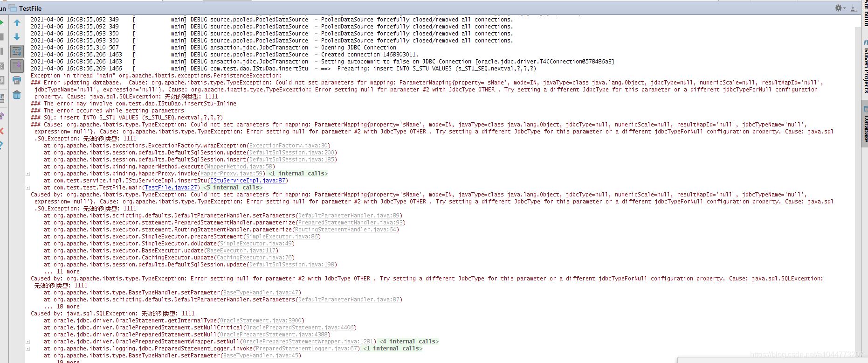Screen dimensions: 868x363
Task: Jump to TestFile.java:27
Action: [172, 188]
